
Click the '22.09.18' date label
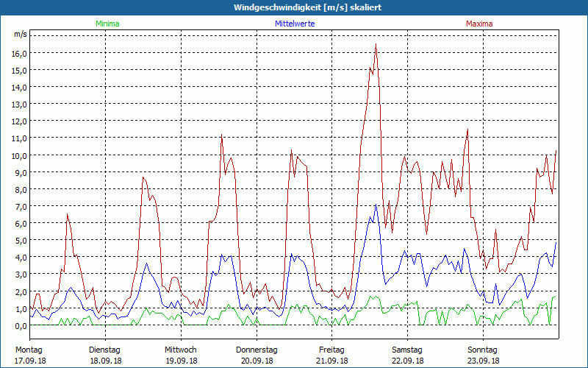[x=408, y=361]
